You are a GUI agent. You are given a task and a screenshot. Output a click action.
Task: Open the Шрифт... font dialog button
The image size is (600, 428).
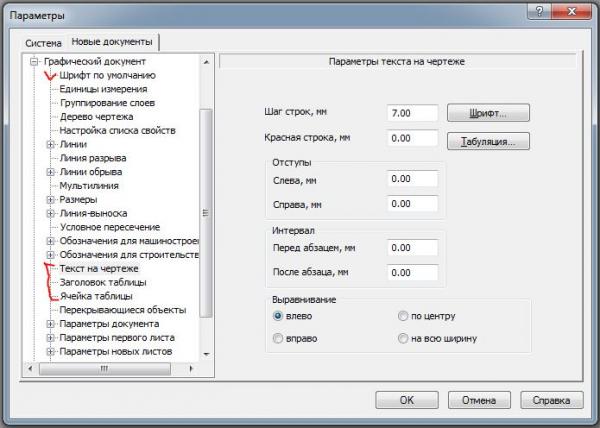(488, 113)
